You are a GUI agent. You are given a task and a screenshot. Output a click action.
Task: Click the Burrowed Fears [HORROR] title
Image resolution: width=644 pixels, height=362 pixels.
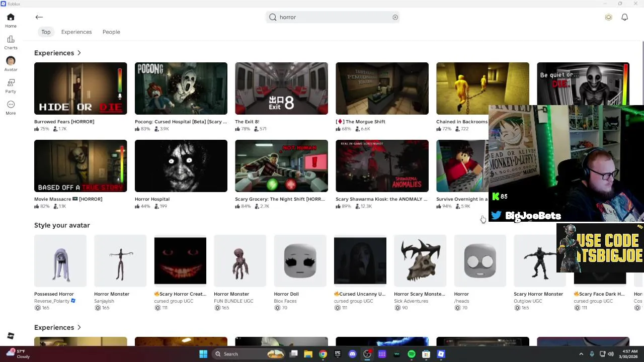coord(64,122)
